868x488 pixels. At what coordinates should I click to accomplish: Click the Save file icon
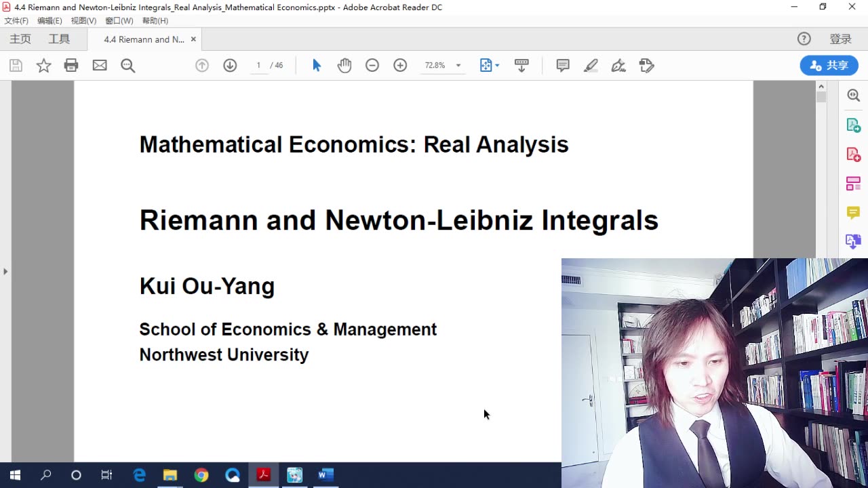pos(16,66)
